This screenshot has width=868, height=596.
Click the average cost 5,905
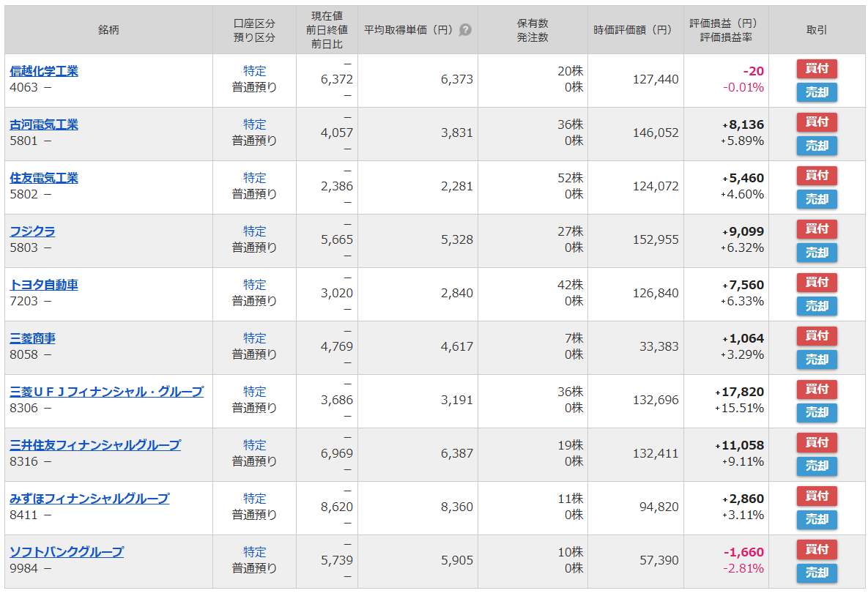click(456, 560)
